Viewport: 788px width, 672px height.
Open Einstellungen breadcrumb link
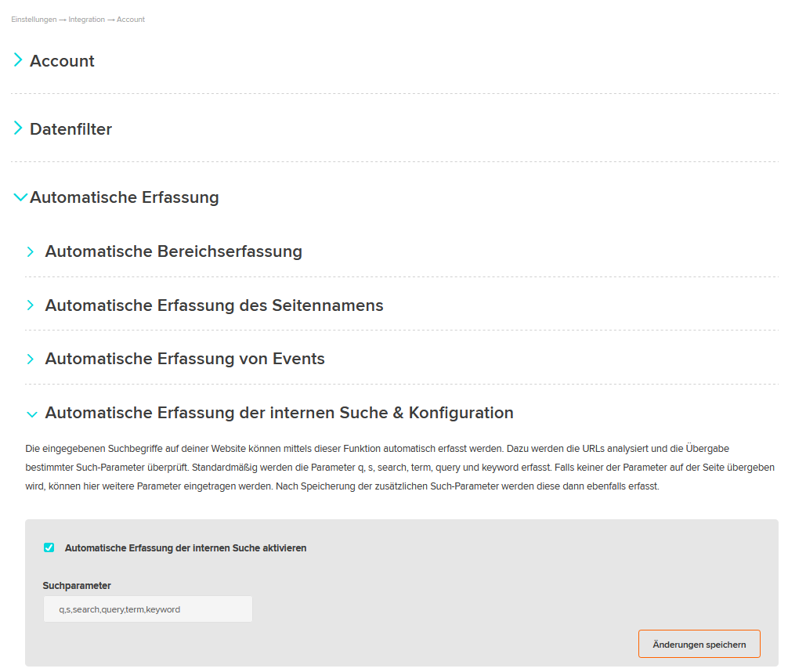34,20
